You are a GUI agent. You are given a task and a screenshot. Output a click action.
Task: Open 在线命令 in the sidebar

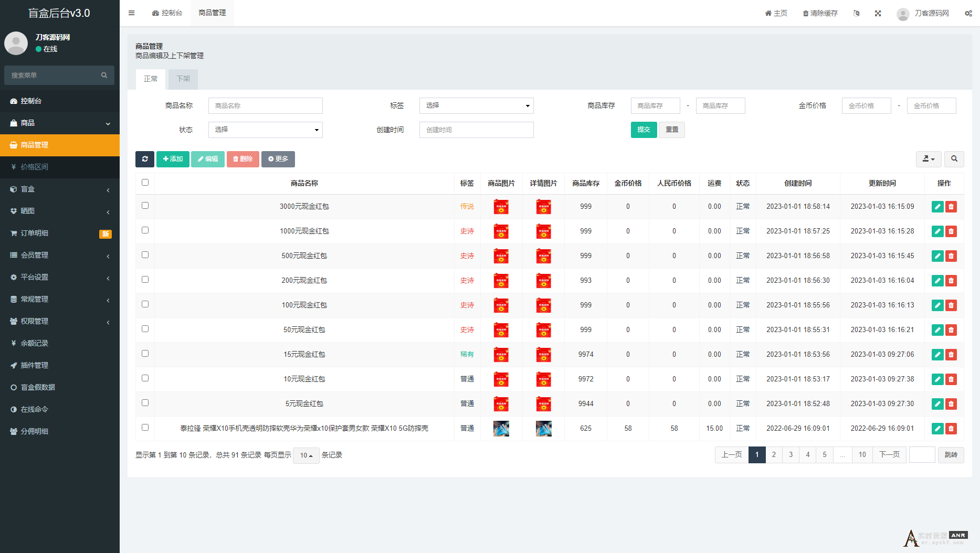click(60, 409)
